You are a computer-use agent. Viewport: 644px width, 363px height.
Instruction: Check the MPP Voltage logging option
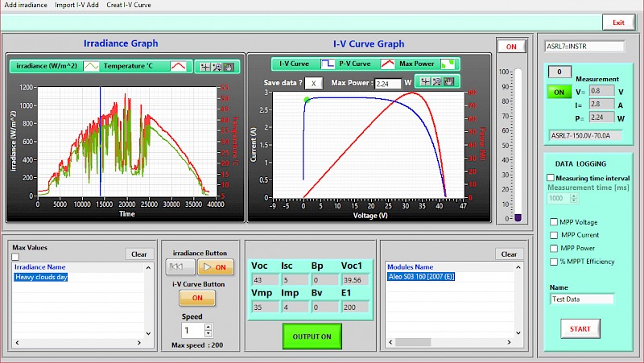(x=554, y=222)
